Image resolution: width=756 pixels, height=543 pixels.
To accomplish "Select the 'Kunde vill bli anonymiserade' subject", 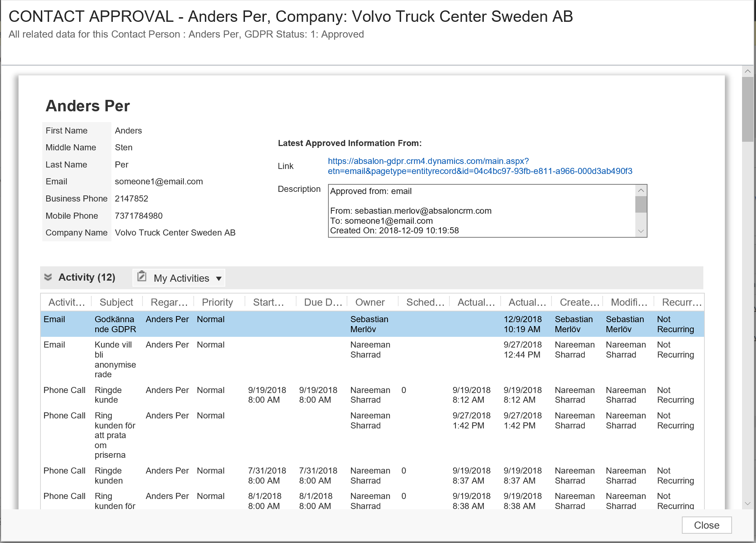I will (115, 359).
